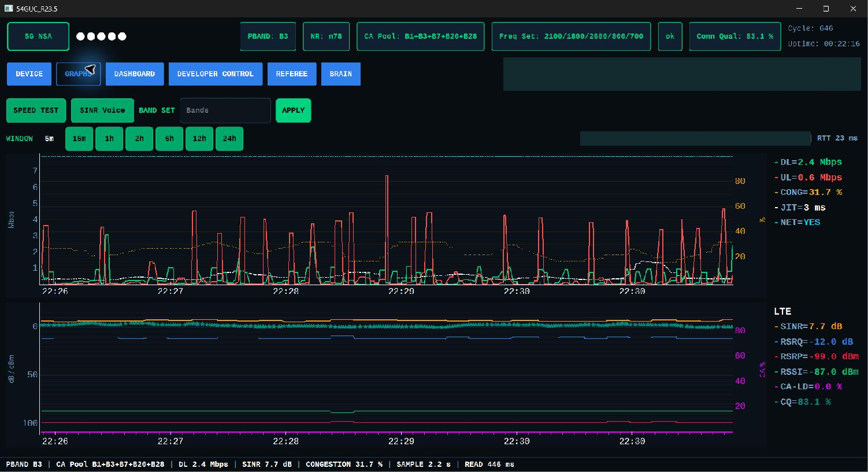The height and width of the screenshot is (472, 868).
Task: Click the NET=YES legend entry
Action: pyautogui.click(x=797, y=223)
